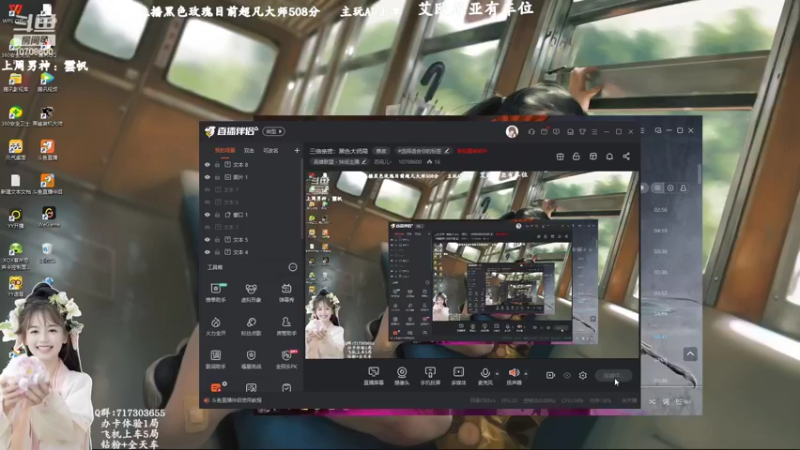Select the active red scene tab
This screenshot has width=800, height=450.
225,151
